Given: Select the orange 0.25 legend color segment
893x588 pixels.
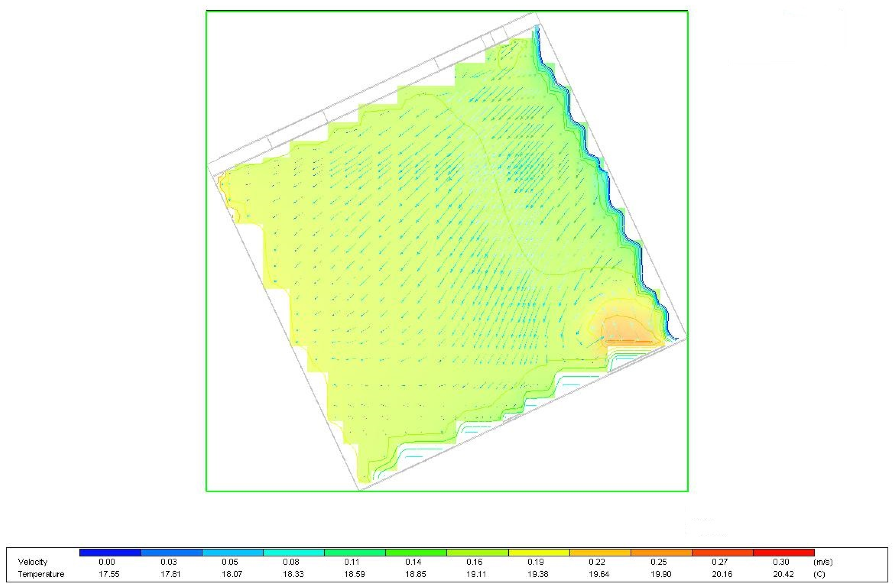Looking at the screenshot, I should pos(661,552).
